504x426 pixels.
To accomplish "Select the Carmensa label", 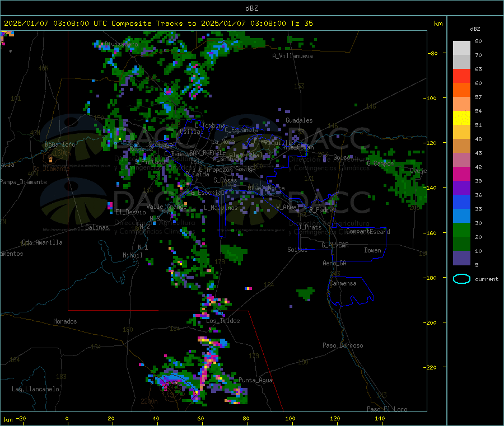I will pos(343,284).
